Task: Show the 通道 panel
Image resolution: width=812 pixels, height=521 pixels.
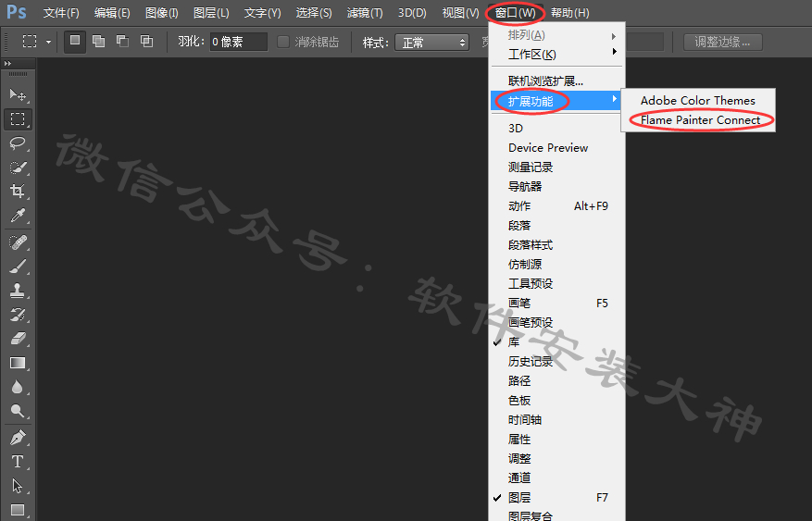Action: (x=556, y=478)
